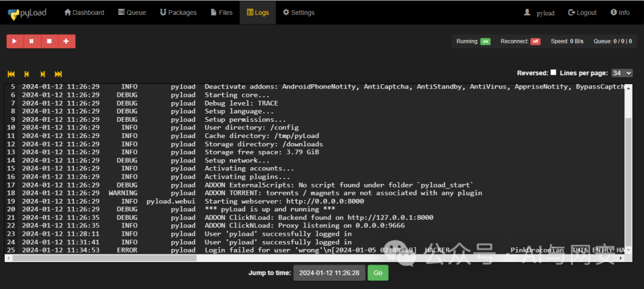Click the WARNING level label on line 18
This screenshot has height=289, width=644.
(x=123, y=193)
